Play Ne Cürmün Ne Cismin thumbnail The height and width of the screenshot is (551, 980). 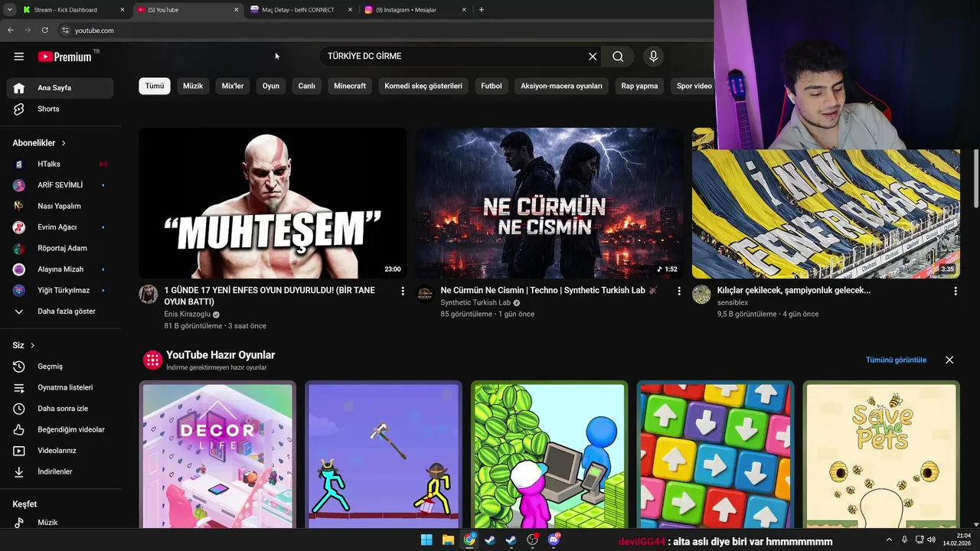[549, 203]
